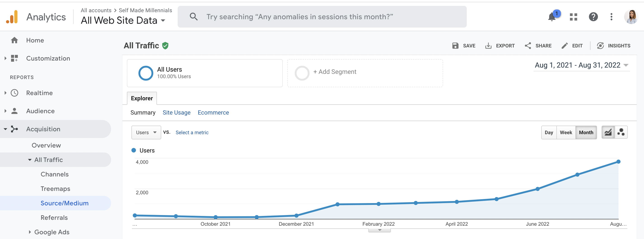Open the Google apps grid
This screenshot has height=239, width=644.
pyautogui.click(x=573, y=17)
